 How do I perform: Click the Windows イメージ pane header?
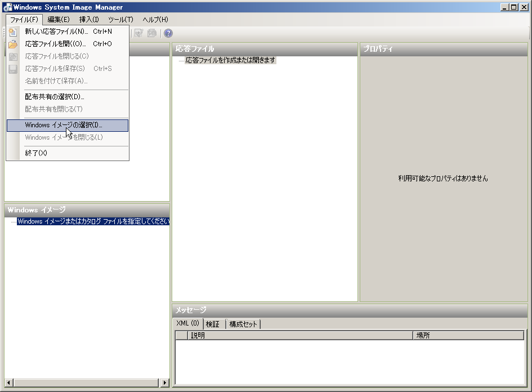click(87, 210)
